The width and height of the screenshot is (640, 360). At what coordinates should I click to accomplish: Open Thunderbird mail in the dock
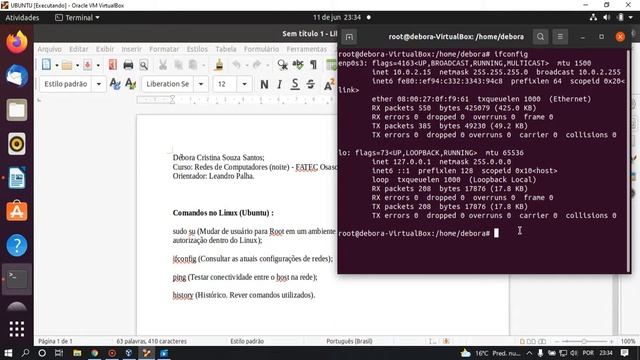click(17, 76)
